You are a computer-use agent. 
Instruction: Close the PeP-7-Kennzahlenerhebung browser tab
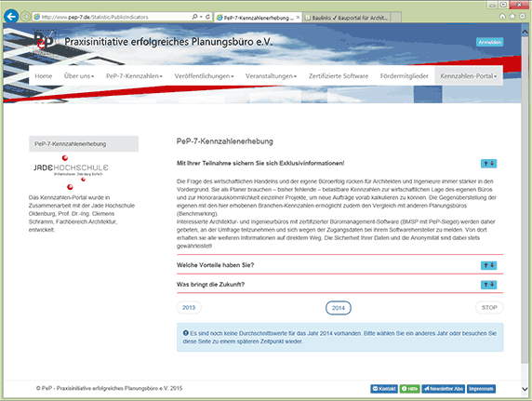[x=298, y=18]
